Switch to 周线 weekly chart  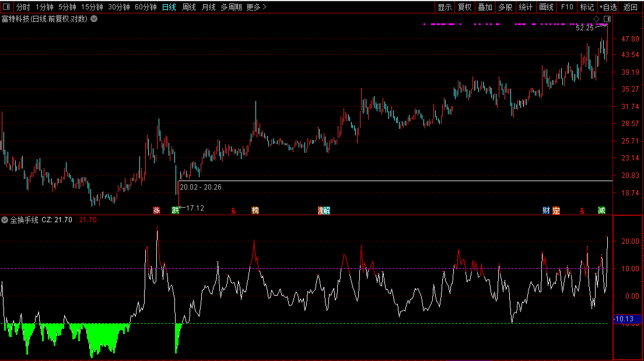(x=189, y=7)
